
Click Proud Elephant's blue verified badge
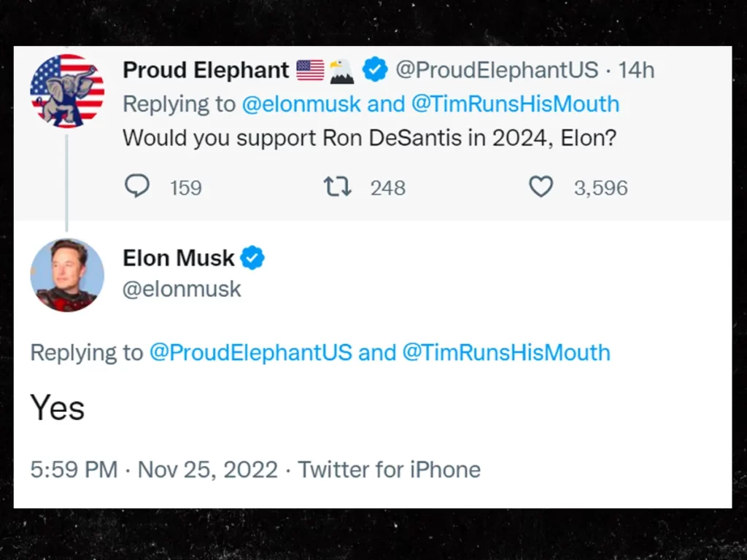375,71
